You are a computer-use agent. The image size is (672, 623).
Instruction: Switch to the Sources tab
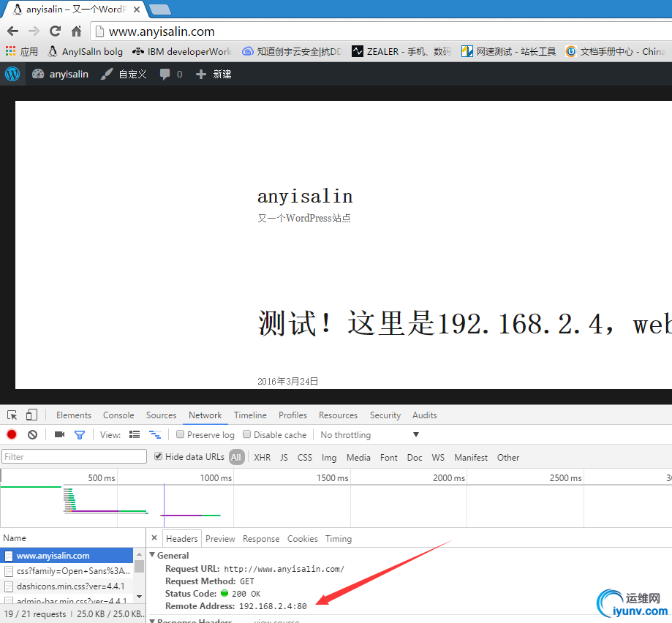coord(161,415)
